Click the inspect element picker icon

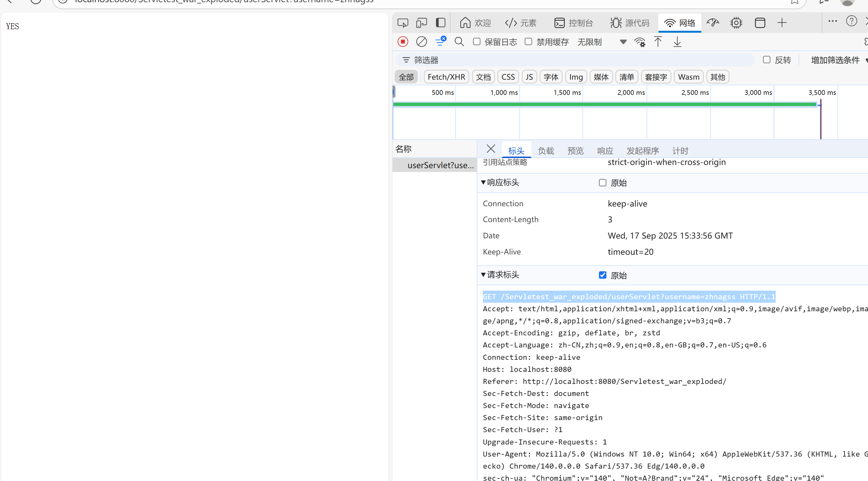(403, 23)
